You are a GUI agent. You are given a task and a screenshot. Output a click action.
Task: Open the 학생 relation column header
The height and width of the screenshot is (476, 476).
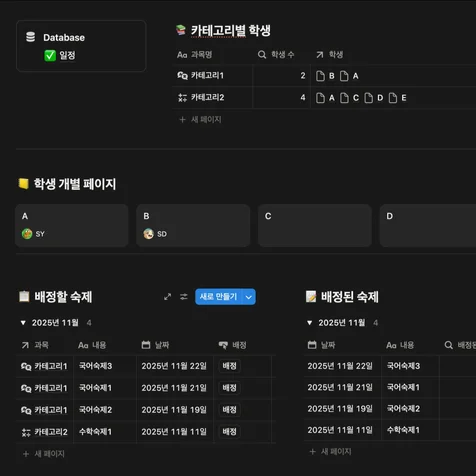click(x=329, y=55)
